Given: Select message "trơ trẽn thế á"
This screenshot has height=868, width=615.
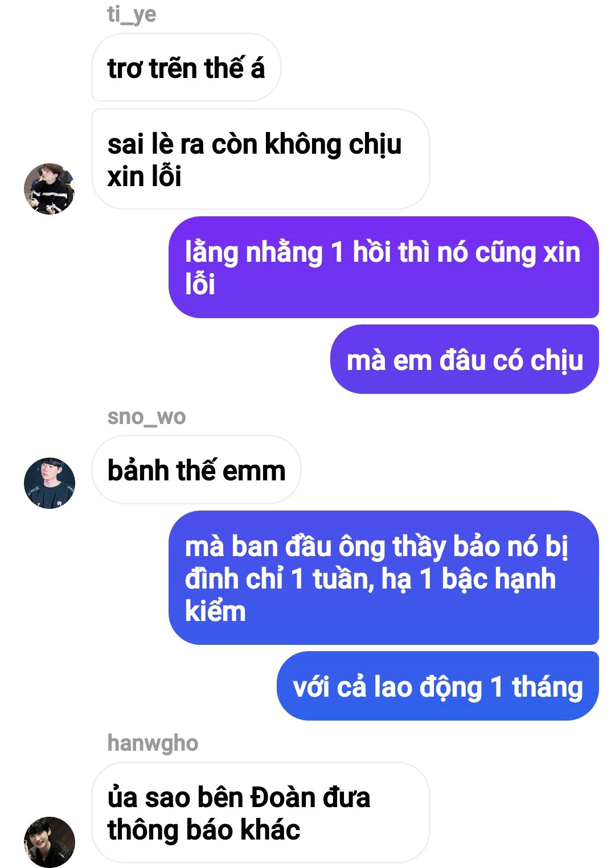Looking at the screenshot, I should pyautogui.click(x=186, y=68).
